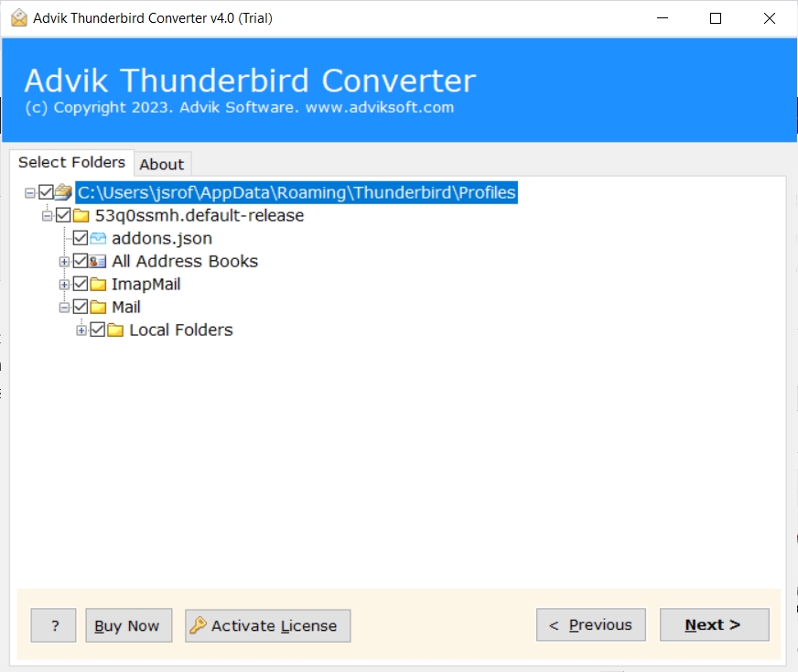Switch to the About tab
This screenshot has width=798, height=672.
[162, 164]
